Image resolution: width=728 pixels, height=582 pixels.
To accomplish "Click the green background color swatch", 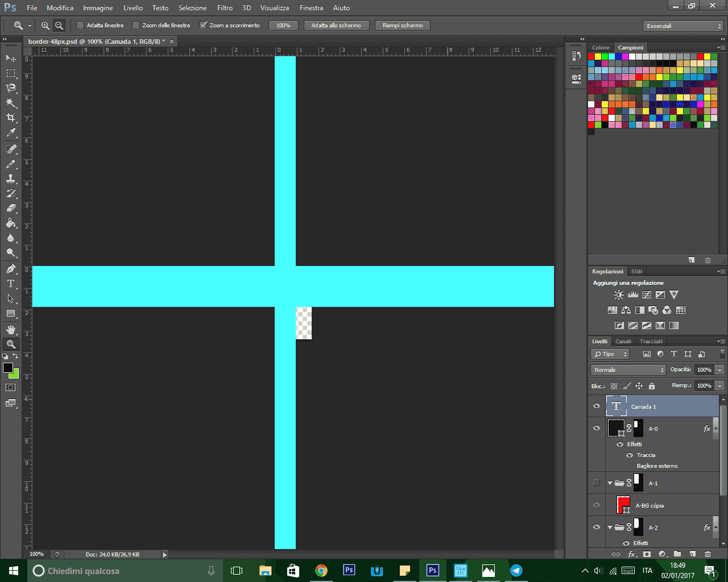I will tap(15, 375).
